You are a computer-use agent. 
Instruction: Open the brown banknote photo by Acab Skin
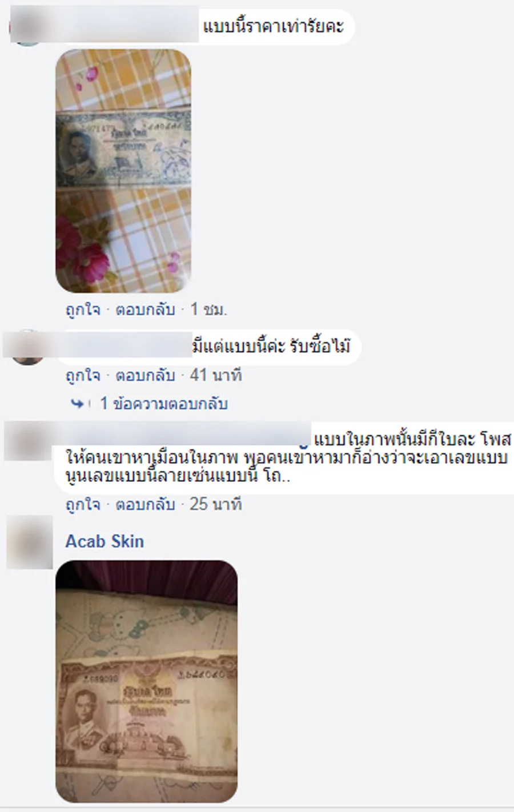click(146, 681)
